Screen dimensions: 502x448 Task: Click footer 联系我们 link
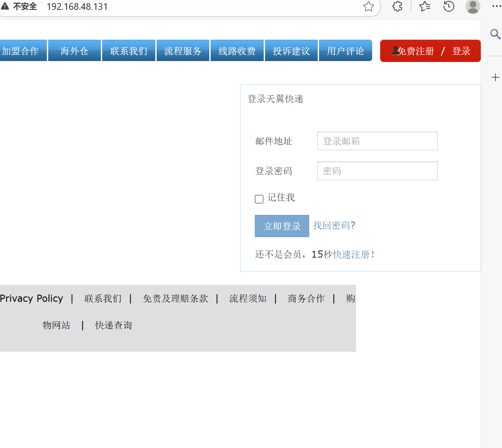pos(103,299)
